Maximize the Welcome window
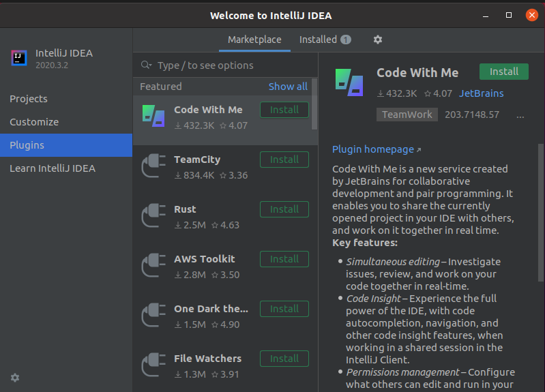545x392 pixels. (508, 15)
